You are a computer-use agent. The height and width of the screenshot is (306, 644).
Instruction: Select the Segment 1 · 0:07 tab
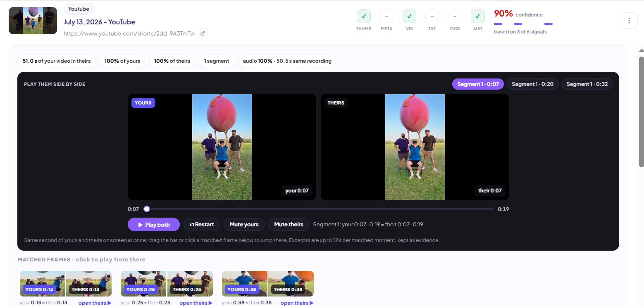[x=478, y=84]
